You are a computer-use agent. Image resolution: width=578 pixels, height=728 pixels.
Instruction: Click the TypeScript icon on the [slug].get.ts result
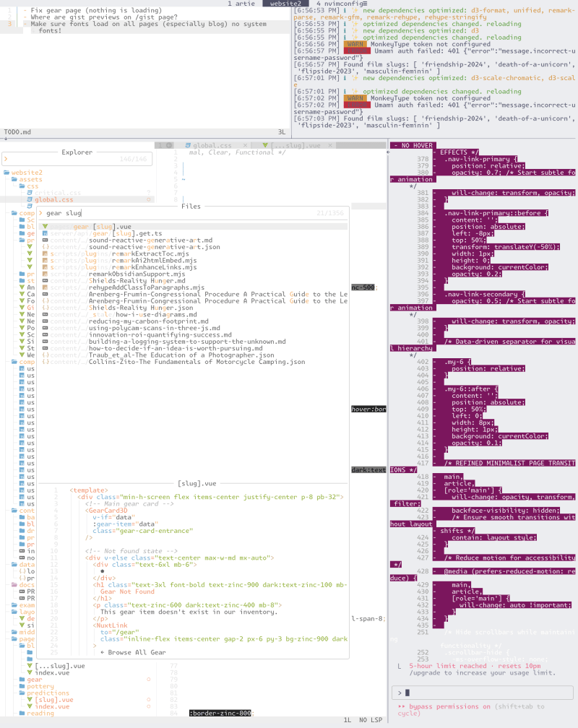pos(44,234)
